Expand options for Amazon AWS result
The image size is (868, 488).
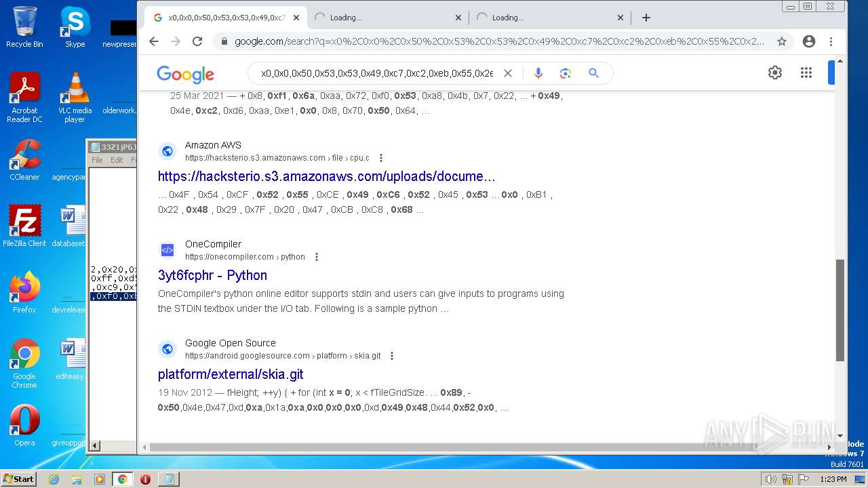click(380, 158)
